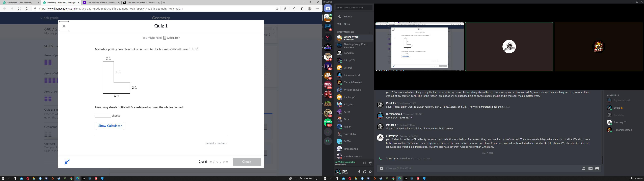Open Discord user settings gear
Viewport: 644px width, 181px height.
coord(370,171)
